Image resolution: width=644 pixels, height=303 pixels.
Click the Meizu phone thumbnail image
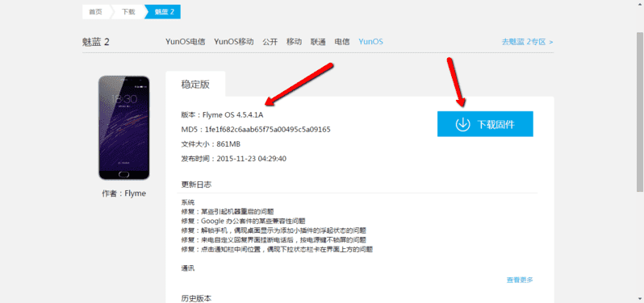(x=124, y=127)
